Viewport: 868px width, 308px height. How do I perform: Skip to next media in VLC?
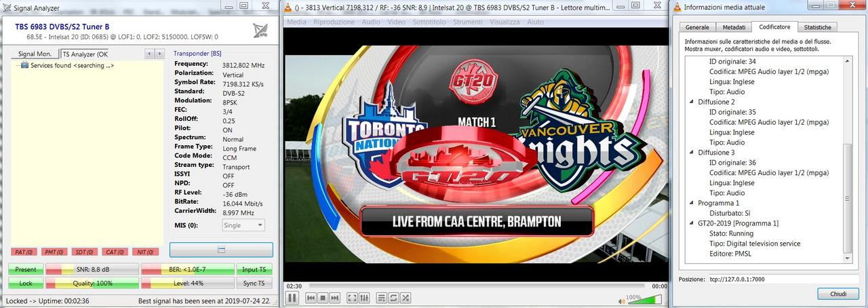(x=334, y=298)
